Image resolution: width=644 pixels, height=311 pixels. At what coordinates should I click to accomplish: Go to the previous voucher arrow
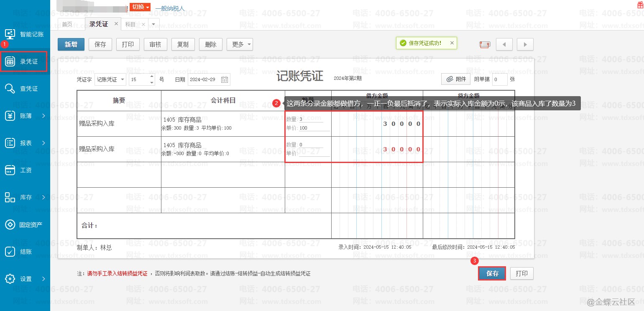pyautogui.click(x=504, y=44)
